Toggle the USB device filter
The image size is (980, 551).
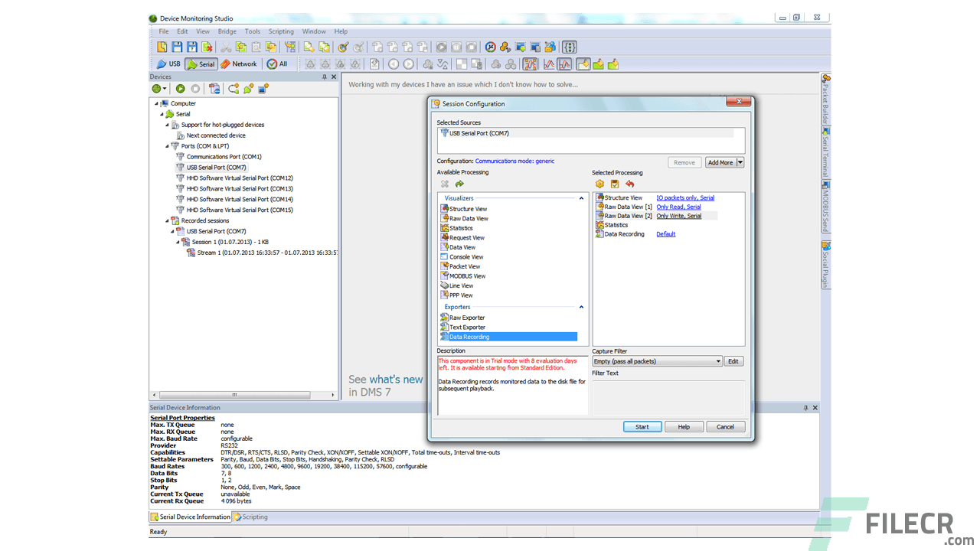[x=168, y=64]
